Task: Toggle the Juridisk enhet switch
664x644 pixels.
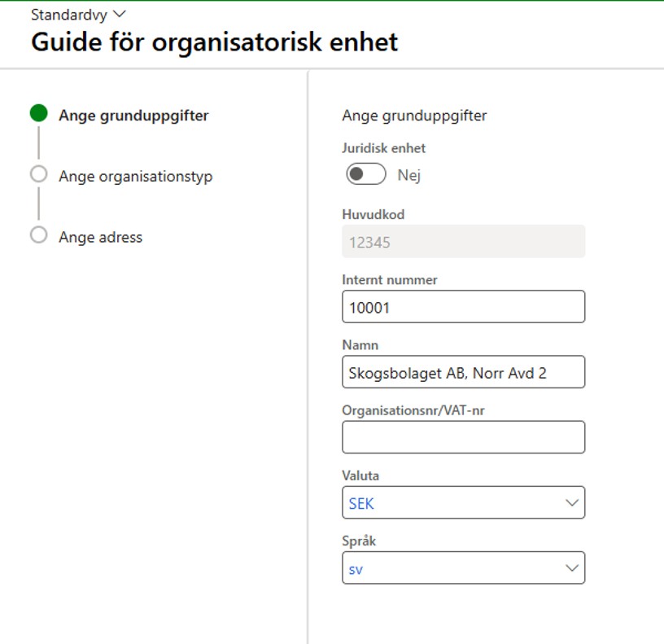Action: pos(366,173)
